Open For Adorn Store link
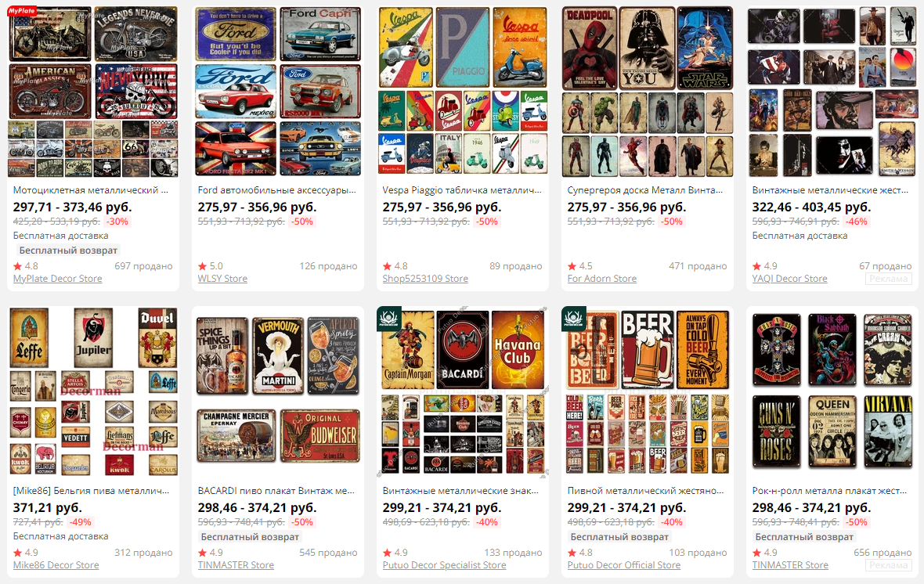 coord(601,279)
